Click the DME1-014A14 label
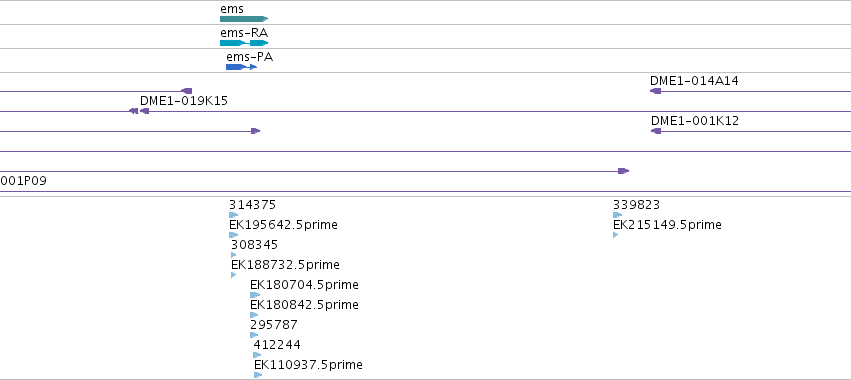851x380 pixels. click(694, 81)
